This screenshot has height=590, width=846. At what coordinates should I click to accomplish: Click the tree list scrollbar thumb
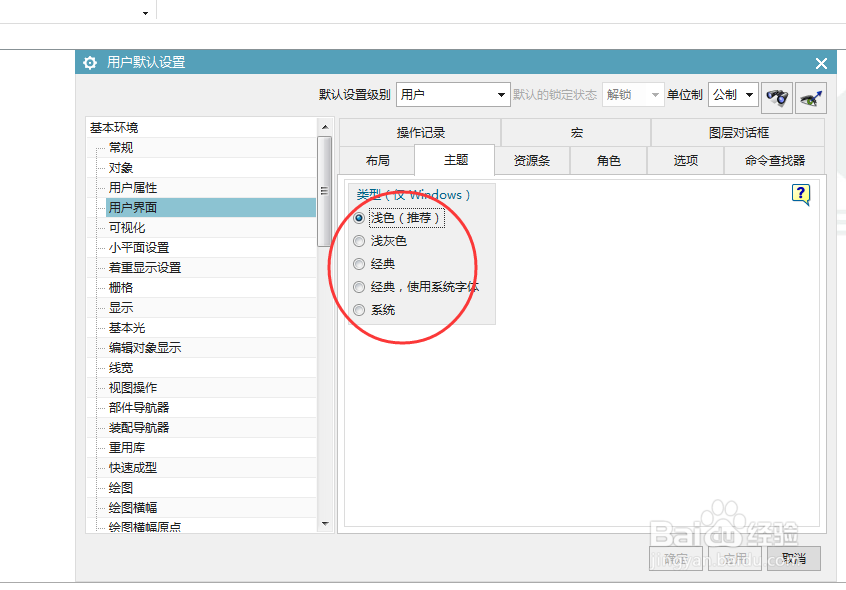(x=325, y=191)
